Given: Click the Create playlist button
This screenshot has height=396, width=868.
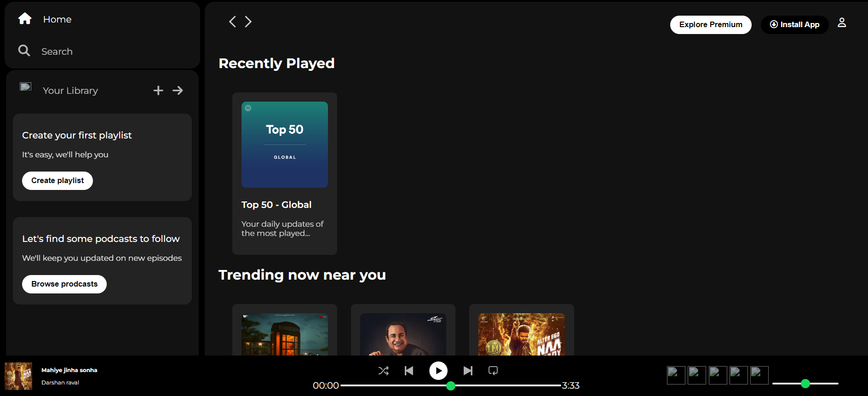Looking at the screenshot, I should coord(57,181).
